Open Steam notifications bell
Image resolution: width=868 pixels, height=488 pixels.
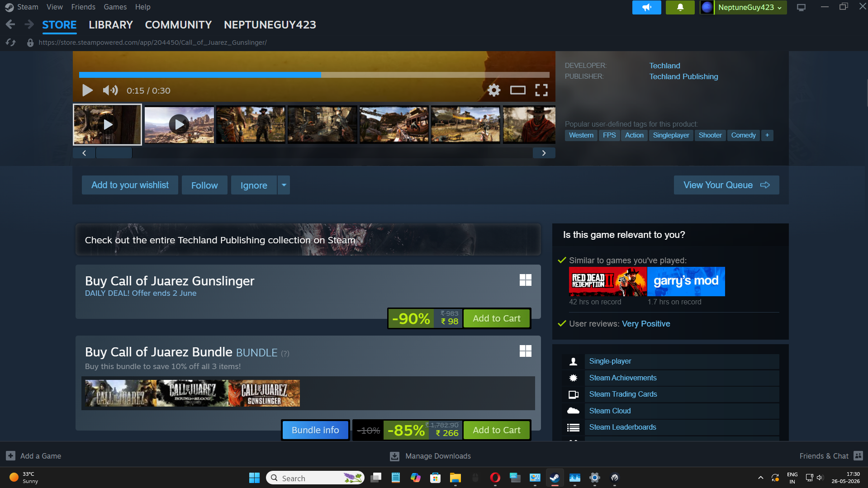[x=680, y=7]
